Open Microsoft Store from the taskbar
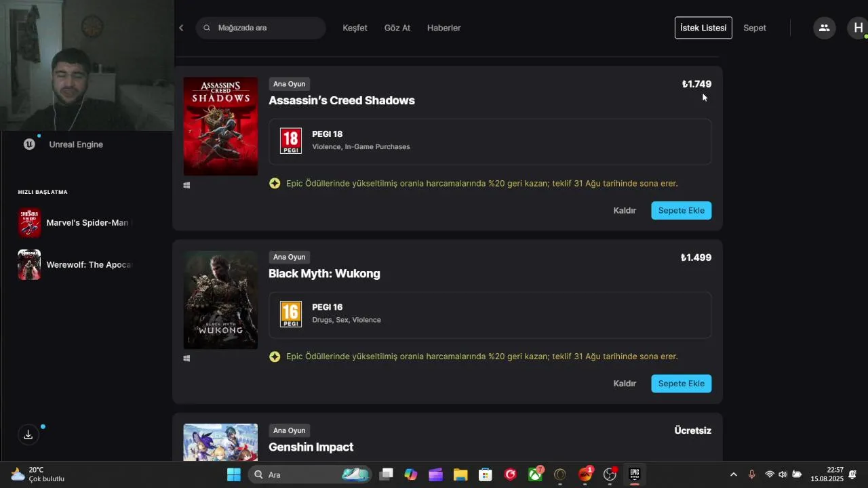 coord(486,474)
